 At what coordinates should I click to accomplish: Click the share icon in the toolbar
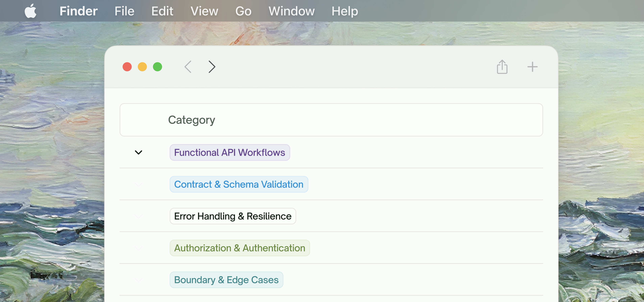[502, 67]
